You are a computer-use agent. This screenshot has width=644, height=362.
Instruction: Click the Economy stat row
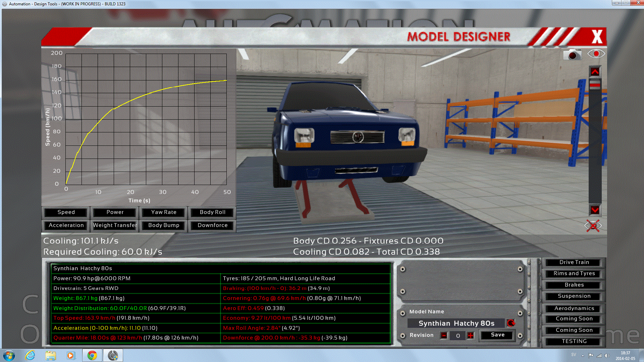coord(306,318)
